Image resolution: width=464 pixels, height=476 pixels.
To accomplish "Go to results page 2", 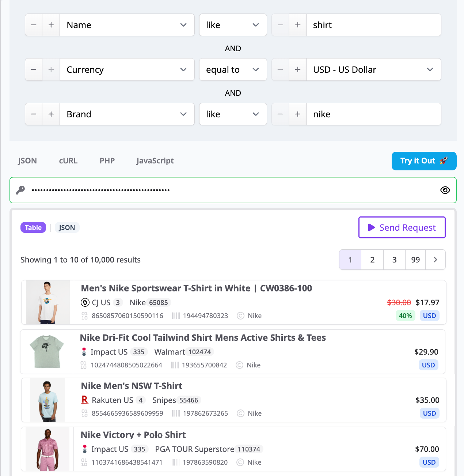I will [372, 260].
